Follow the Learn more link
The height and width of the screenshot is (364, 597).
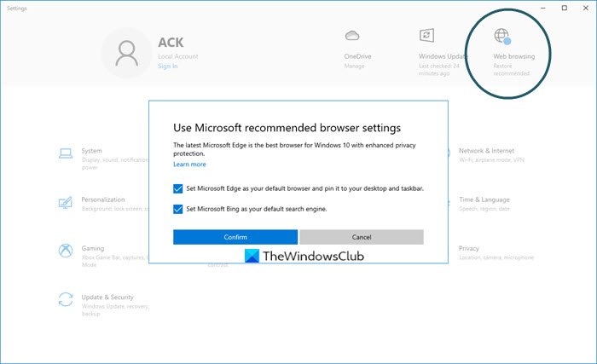(189, 165)
